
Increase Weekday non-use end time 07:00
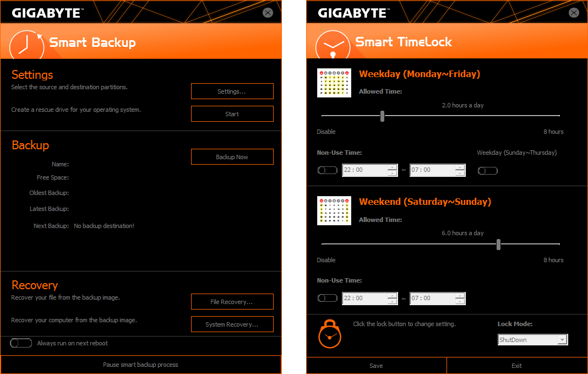[460, 167]
